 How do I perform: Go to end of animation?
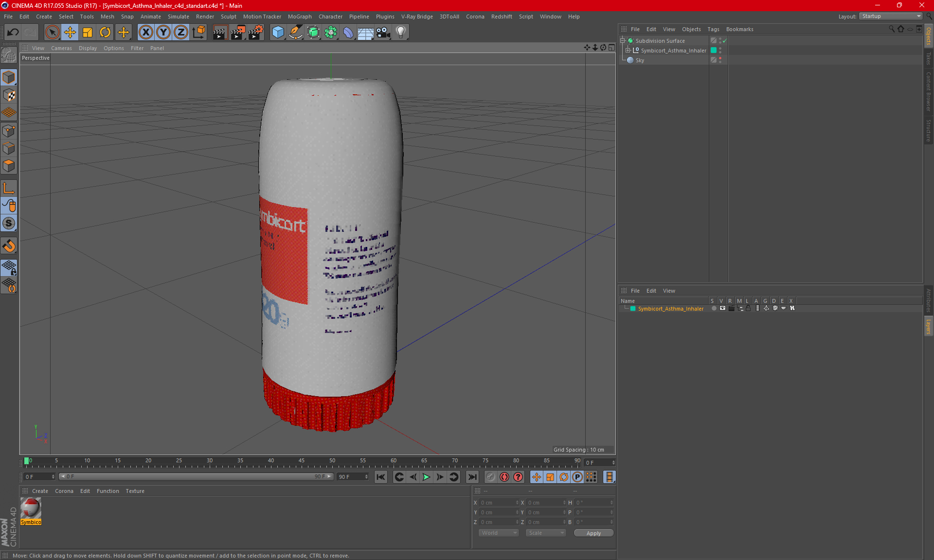tap(472, 477)
